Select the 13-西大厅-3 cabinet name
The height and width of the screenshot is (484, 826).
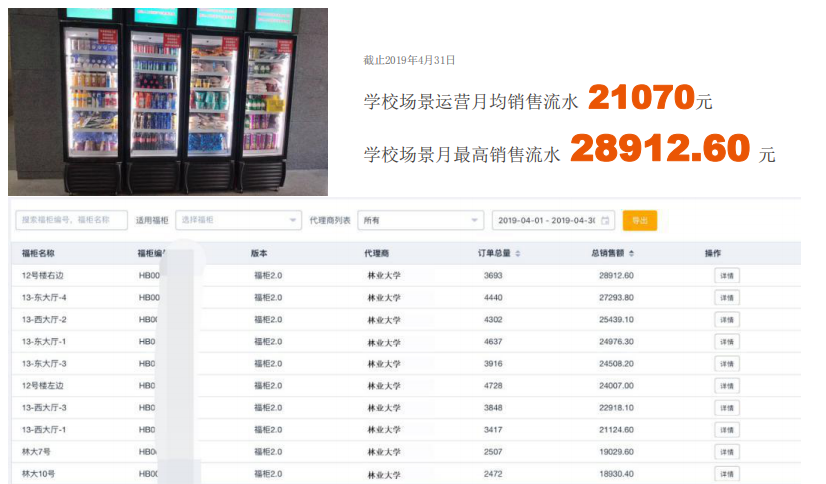pyautogui.click(x=44, y=408)
